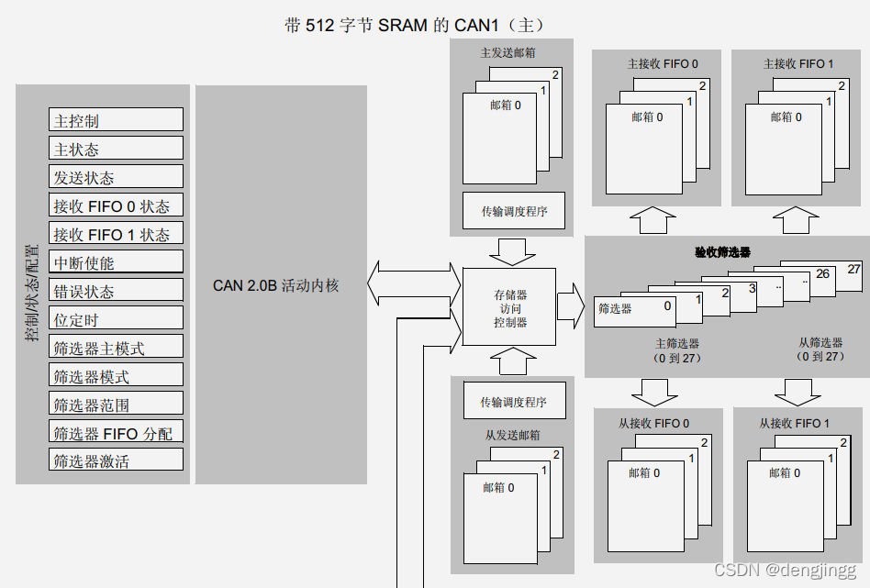Select the 筛选器 0 card
Screen dimensions: 870x588
pos(635,312)
